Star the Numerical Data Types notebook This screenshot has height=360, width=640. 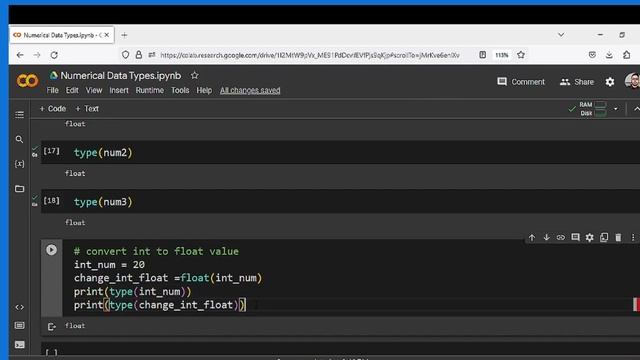195,76
